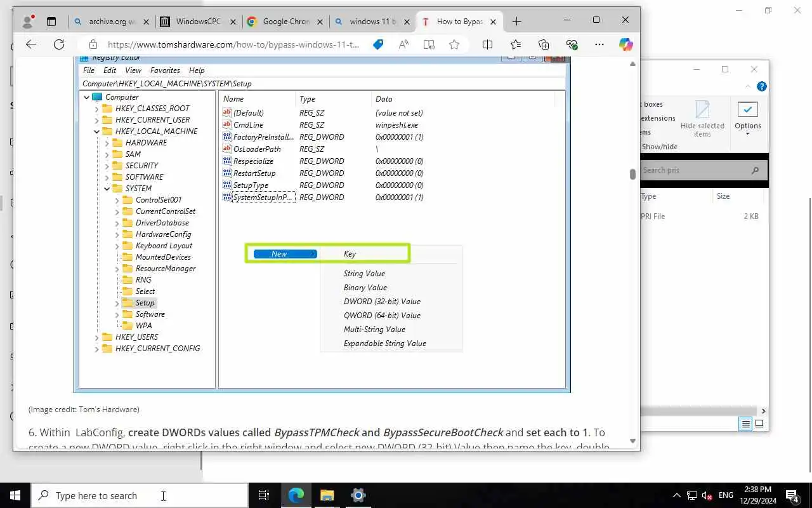Open ENG language input indicator

click(726, 495)
